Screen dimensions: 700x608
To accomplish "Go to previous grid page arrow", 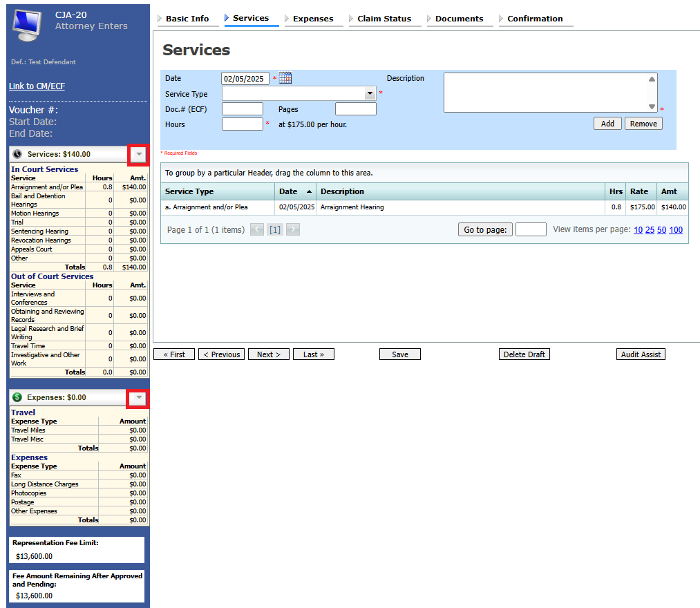I will [257, 229].
